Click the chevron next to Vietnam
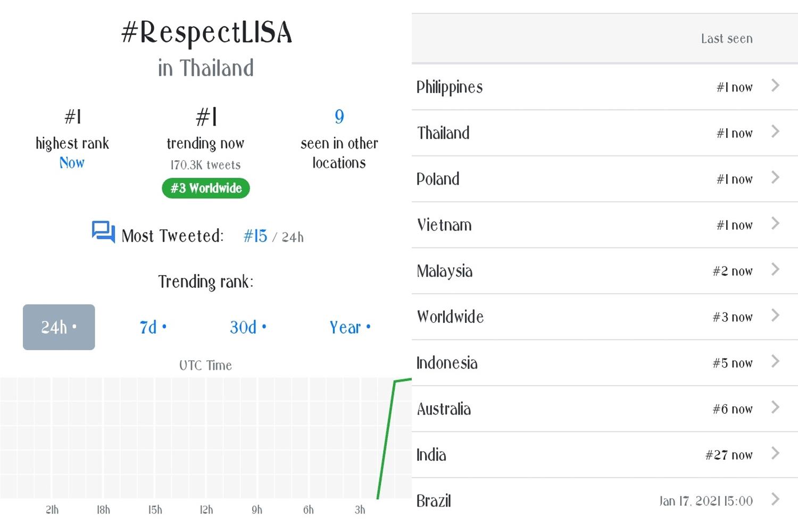The height and width of the screenshot is (532, 798). (775, 223)
